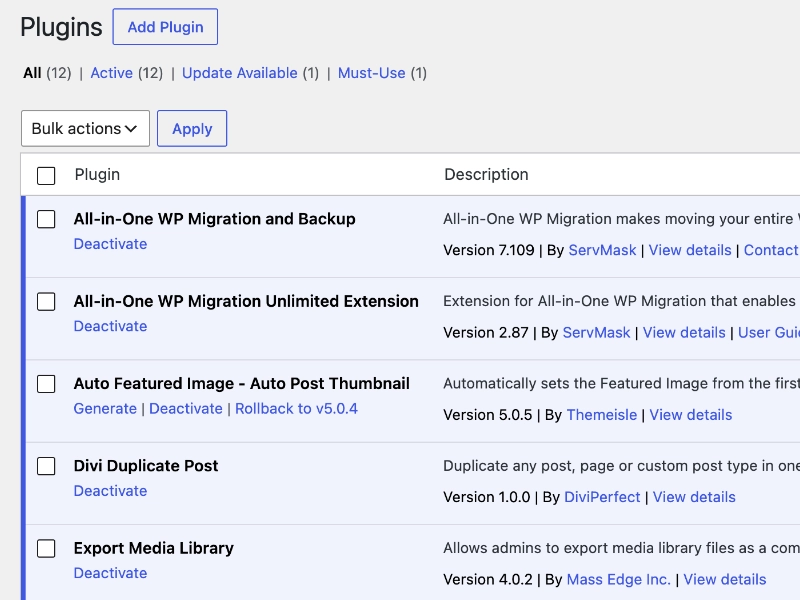800x600 pixels.
Task: Click the Version 1.0.0 text
Action: (487, 497)
